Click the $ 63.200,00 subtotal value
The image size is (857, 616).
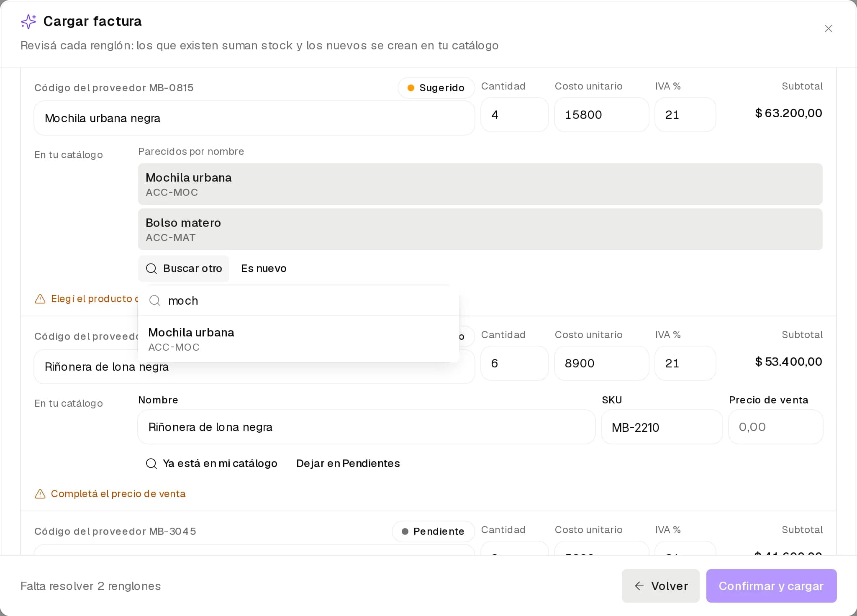788,113
